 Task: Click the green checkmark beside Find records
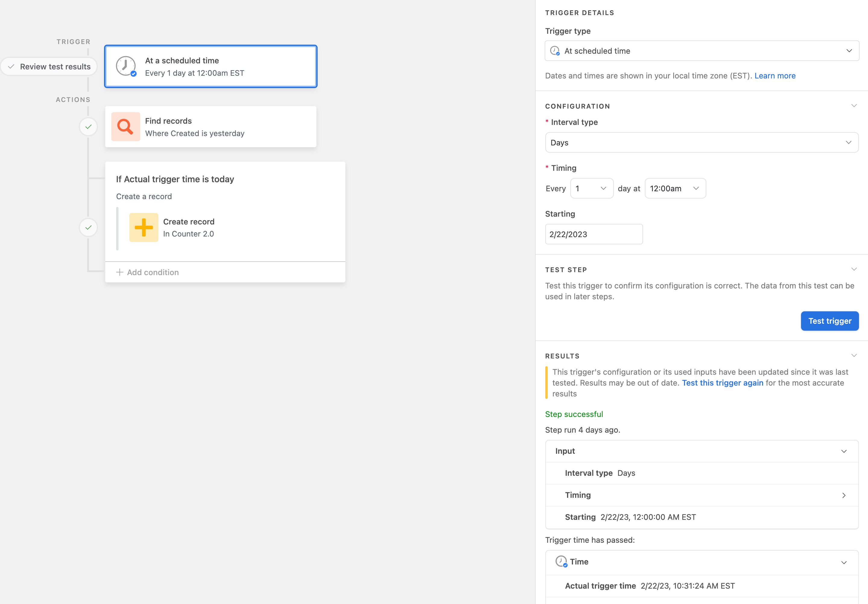click(x=88, y=127)
